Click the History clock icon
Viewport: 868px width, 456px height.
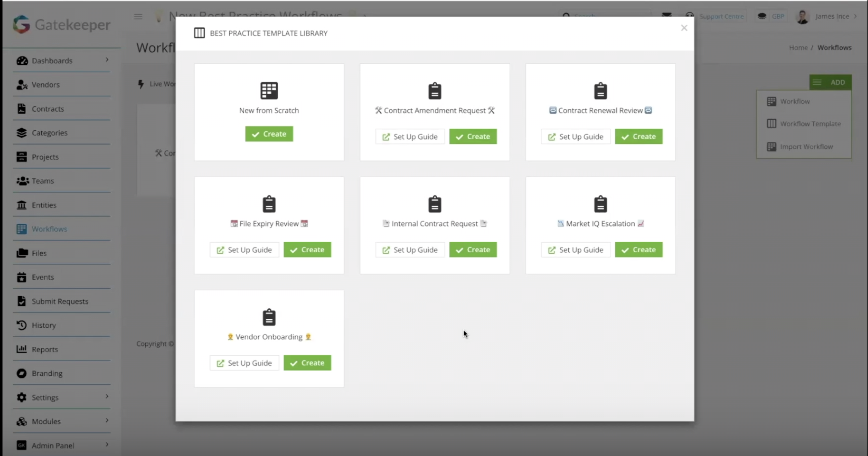click(21, 325)
